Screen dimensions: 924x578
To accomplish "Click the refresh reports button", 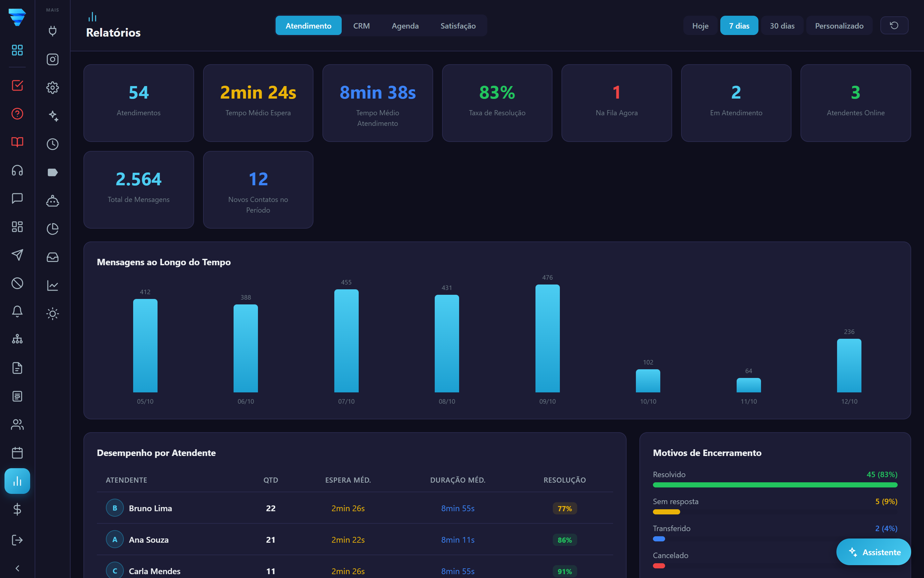I will click(894, 26).
